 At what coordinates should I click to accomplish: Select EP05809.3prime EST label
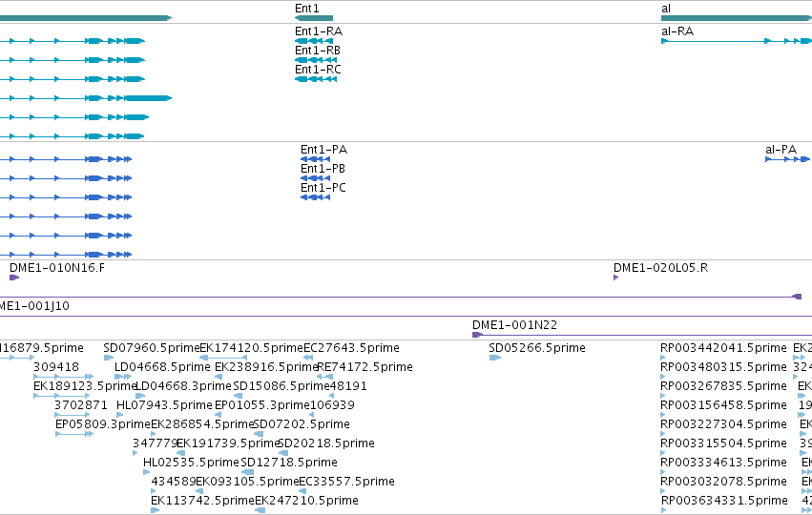point(102,424)
